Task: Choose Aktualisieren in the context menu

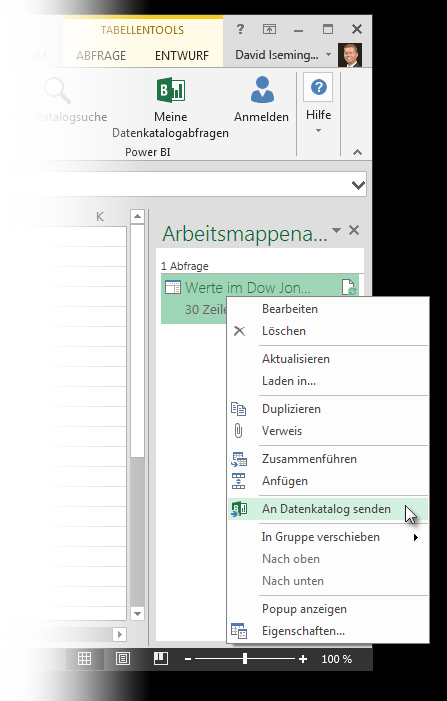Action: (328, 359)
